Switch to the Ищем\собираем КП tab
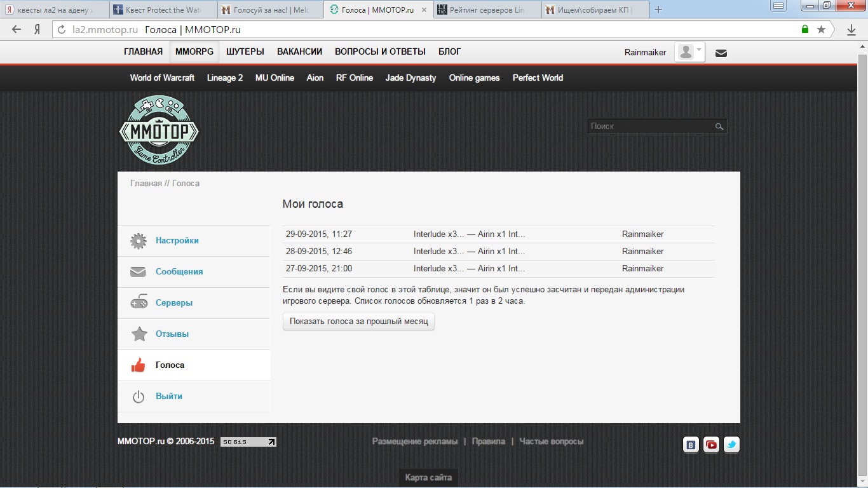This screenshot has width=868, height=488. 595,10
